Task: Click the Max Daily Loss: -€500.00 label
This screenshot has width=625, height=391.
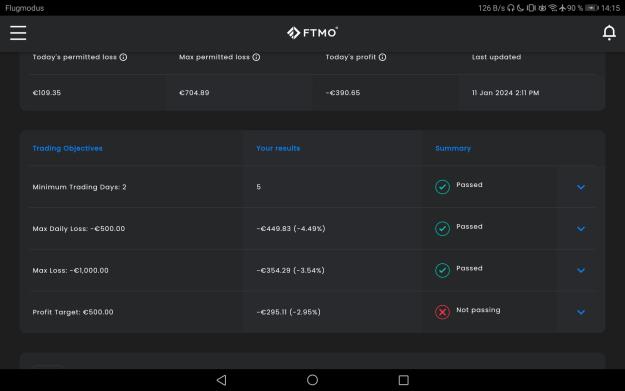Action: [79, 228]
